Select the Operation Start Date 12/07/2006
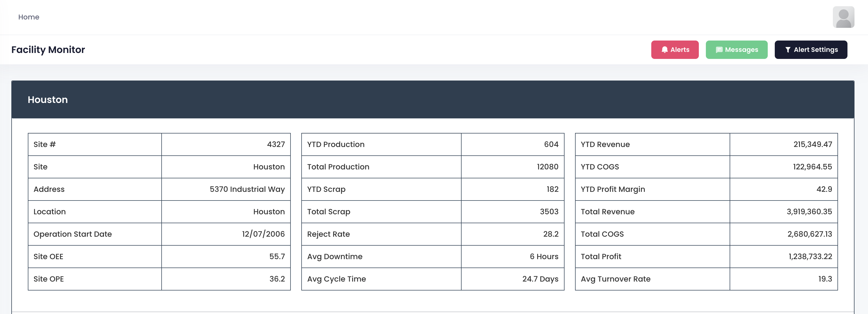The image size is (868, 314). pyautogui.click(x=263, y=234)
